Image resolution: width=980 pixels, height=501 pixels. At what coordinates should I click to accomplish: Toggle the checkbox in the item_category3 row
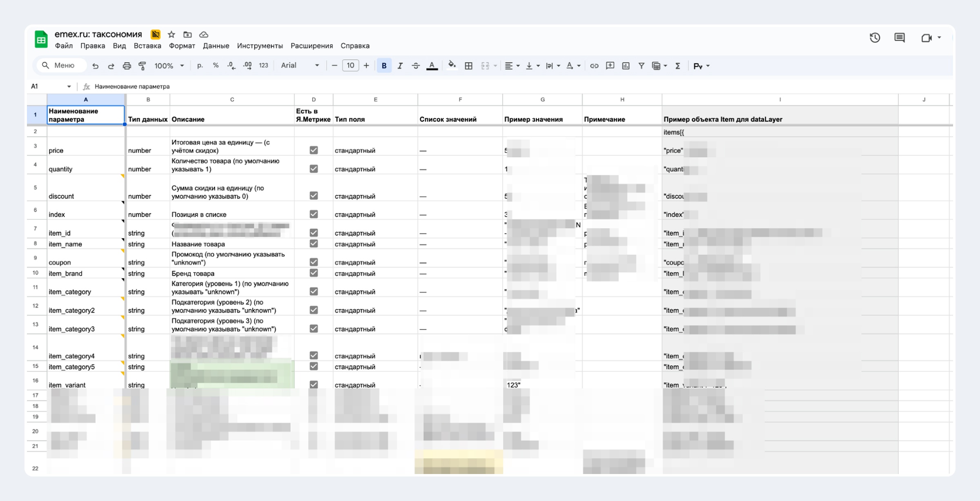coord(313,329)
